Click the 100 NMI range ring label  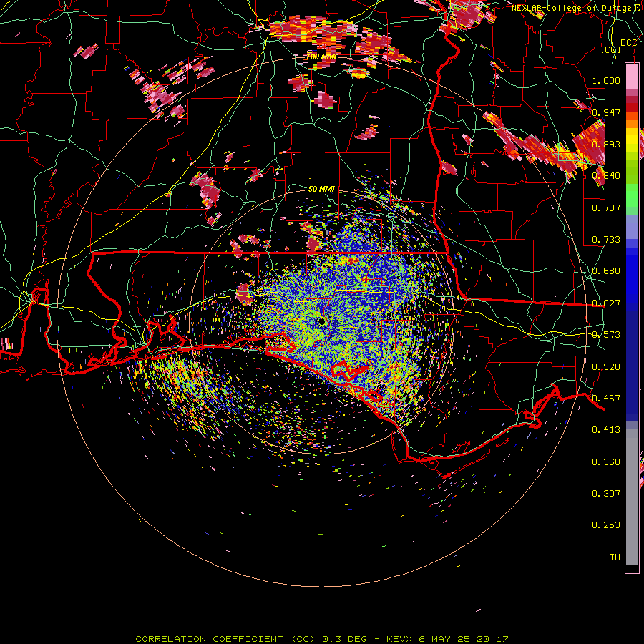click(321, 57)
